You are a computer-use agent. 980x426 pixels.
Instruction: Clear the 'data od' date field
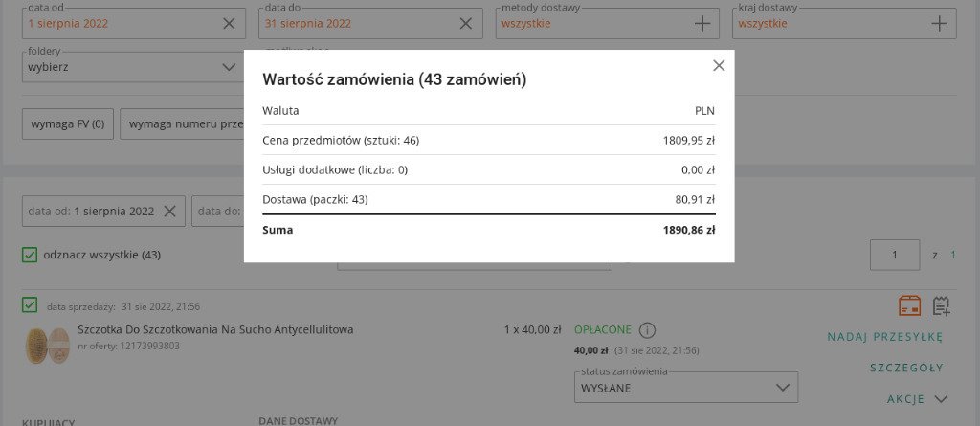tap(229, 23)
